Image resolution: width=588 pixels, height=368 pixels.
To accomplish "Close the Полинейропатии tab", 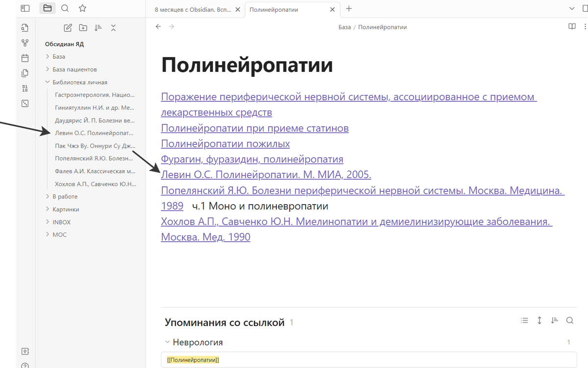I will click(333, 9).
